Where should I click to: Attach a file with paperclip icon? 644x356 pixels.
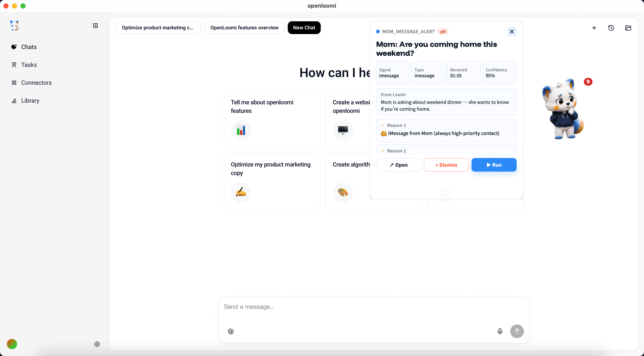[x=230, y=331]
